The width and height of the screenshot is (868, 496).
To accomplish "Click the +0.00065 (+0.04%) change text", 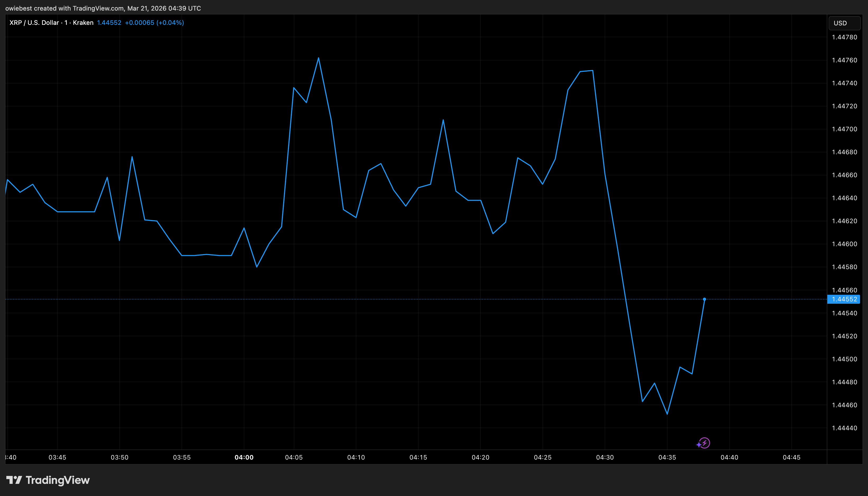I will tap(154, 23).
